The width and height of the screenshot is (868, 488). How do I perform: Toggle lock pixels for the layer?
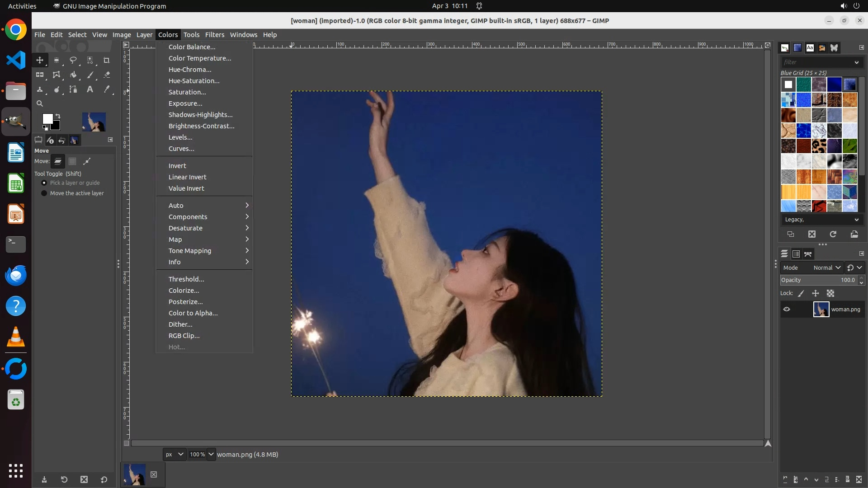pos(801,293)
